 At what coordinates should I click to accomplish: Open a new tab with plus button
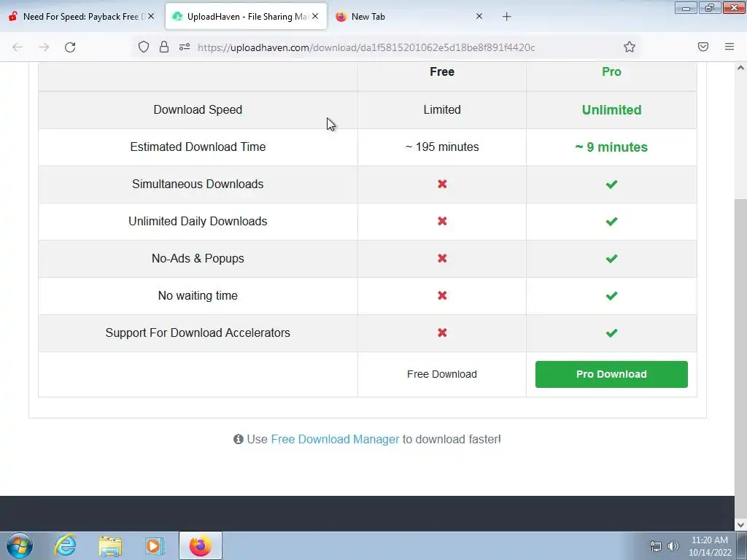pyautogui.click(x=506, y=17)
